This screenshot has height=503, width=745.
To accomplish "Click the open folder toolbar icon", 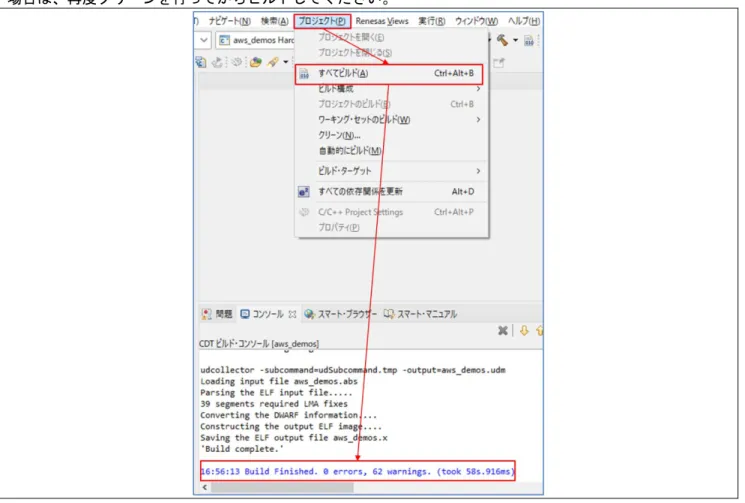I will [256, 62].
